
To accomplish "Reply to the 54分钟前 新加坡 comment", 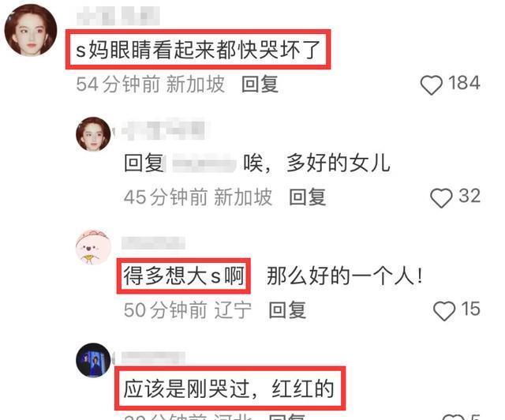I will pyautogui.click(x=260, y=84).
